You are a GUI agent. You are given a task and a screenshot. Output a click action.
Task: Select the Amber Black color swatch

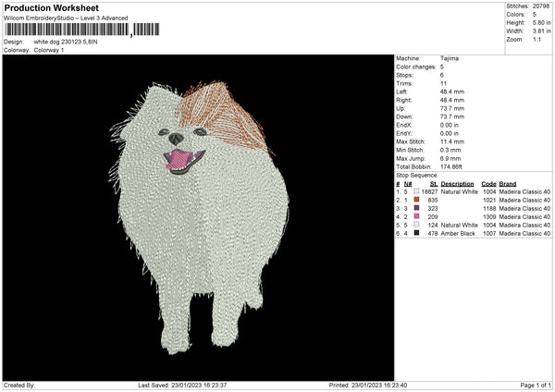[x=416, y=233]
